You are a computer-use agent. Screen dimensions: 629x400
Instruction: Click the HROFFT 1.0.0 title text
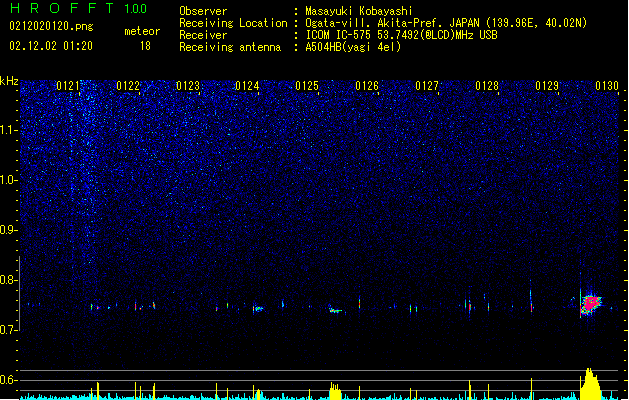point(78,8)
